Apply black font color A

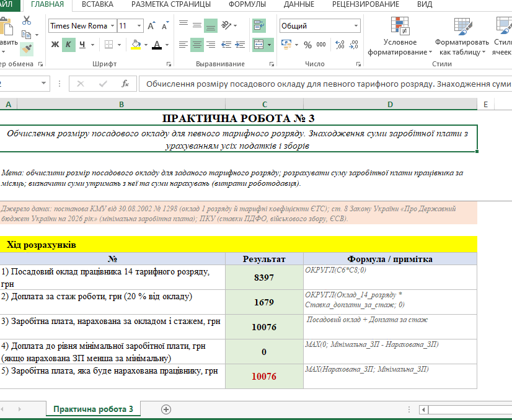(157, 45)
